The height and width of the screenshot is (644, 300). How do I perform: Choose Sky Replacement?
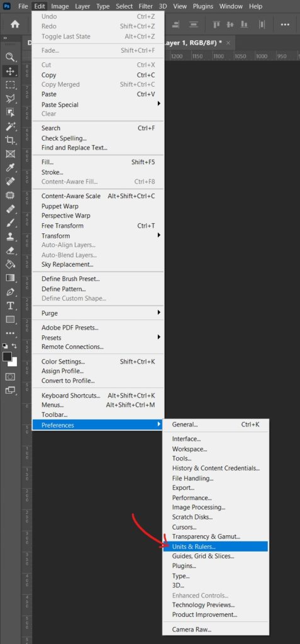pyautogui.click(x=98, y=265)
